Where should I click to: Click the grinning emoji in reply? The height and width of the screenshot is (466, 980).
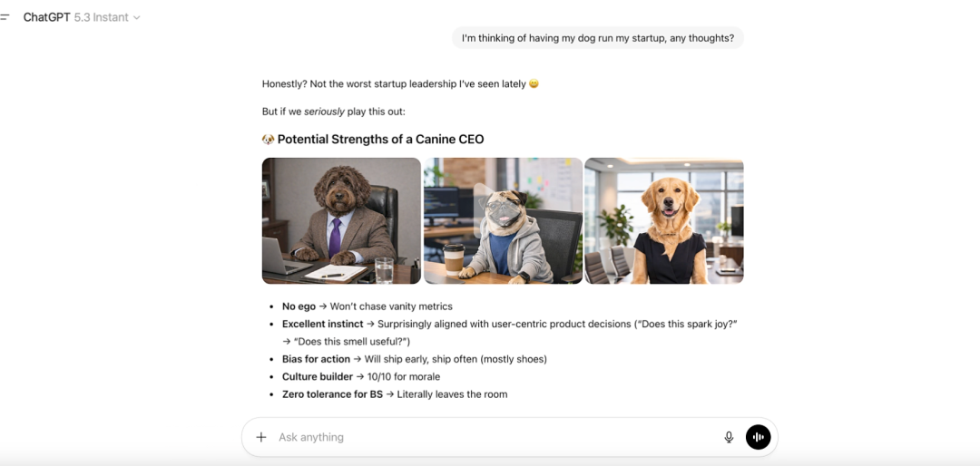click(534, 83)
